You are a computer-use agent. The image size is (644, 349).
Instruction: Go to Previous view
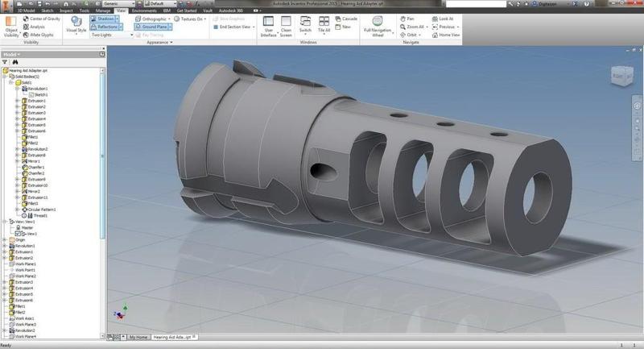click(x=445, y=27)
